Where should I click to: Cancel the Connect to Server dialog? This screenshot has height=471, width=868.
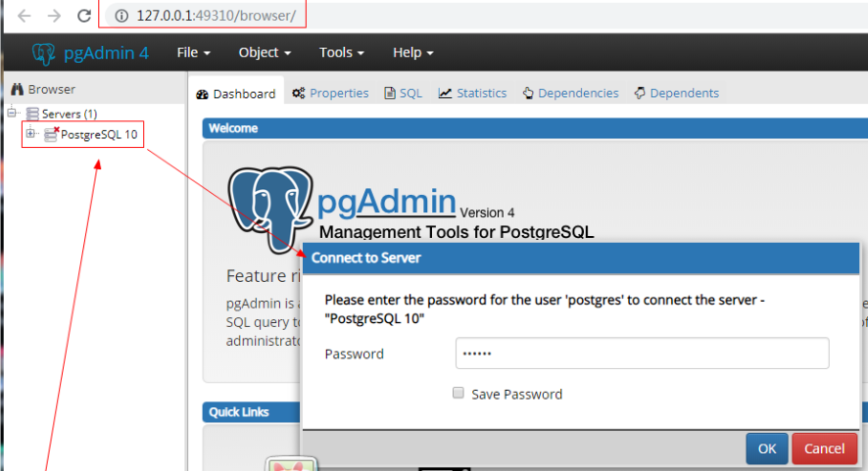(x=824, y=448)
